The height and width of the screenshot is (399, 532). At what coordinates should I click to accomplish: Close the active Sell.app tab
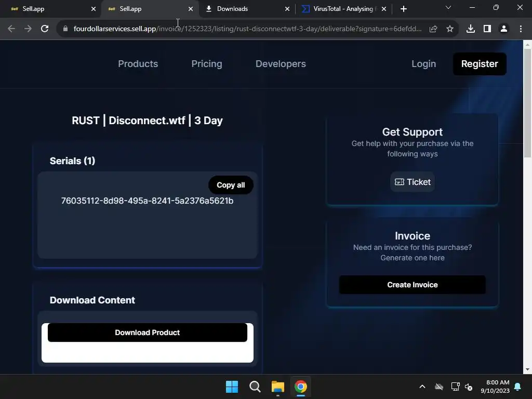191,9
